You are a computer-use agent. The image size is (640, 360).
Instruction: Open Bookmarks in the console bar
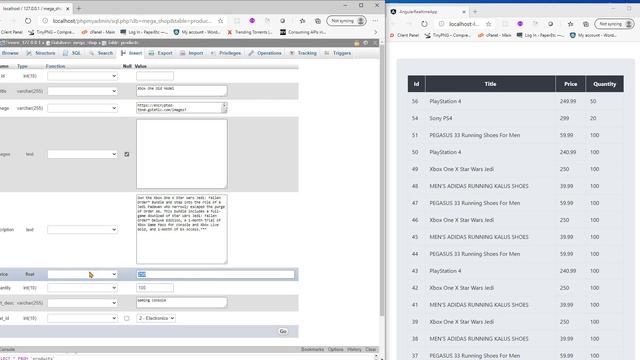click(x=312, y=349)
